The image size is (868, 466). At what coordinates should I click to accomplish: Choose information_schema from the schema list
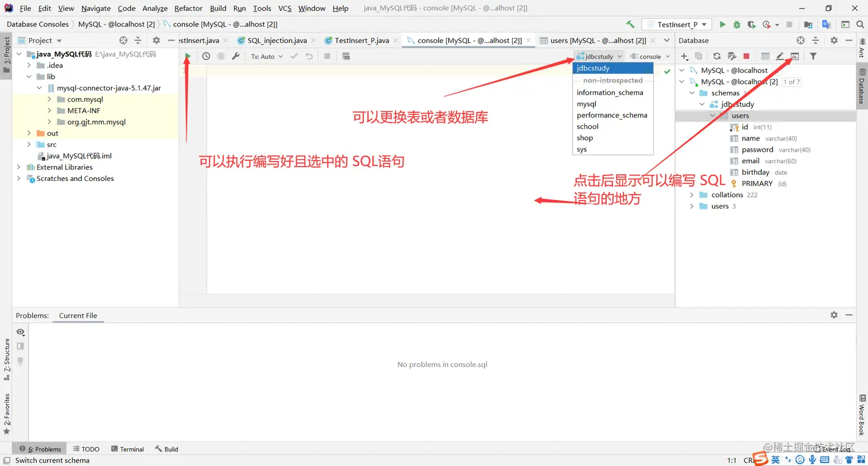pos(610,93)
